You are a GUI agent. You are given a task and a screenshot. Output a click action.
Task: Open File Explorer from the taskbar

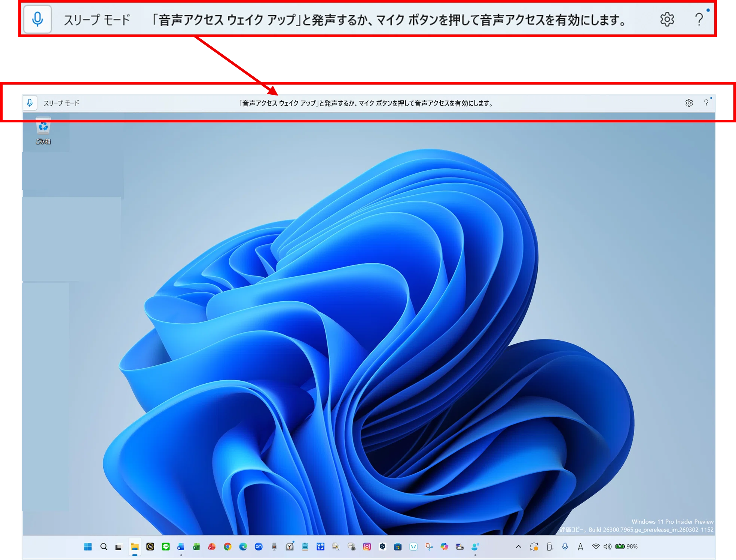pos(135,547)
